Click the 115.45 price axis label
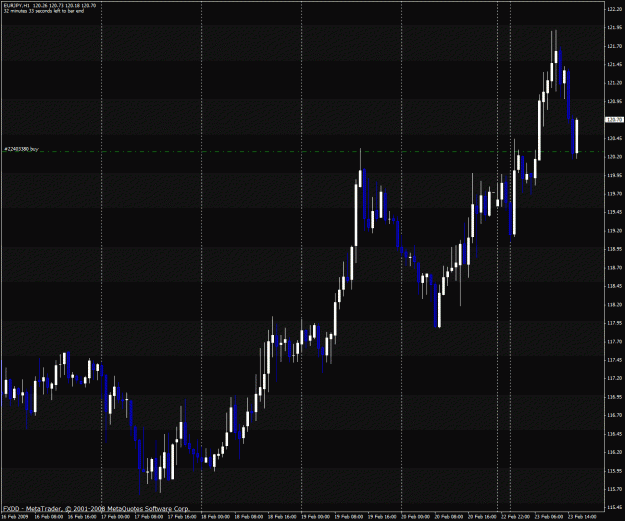Image resolution: width=625 pixels, height=521 pixels. (x=614, y=508)
